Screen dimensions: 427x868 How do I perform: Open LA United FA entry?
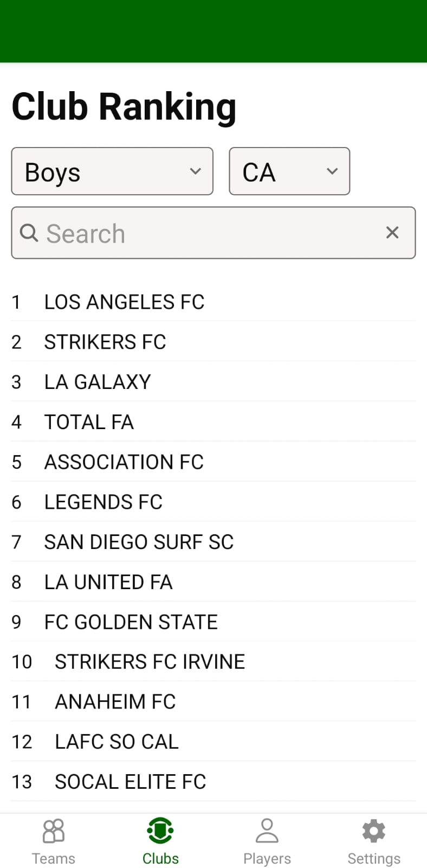(108, 582)
